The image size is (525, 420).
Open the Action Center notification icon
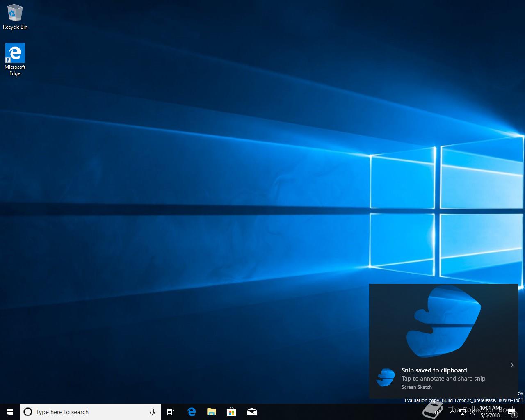coord(512,412)
